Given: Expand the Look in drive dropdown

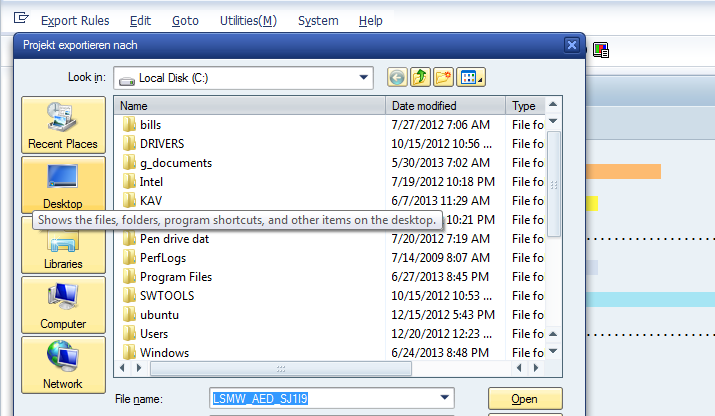Looking at the screenshot, I should coord(363,78).
